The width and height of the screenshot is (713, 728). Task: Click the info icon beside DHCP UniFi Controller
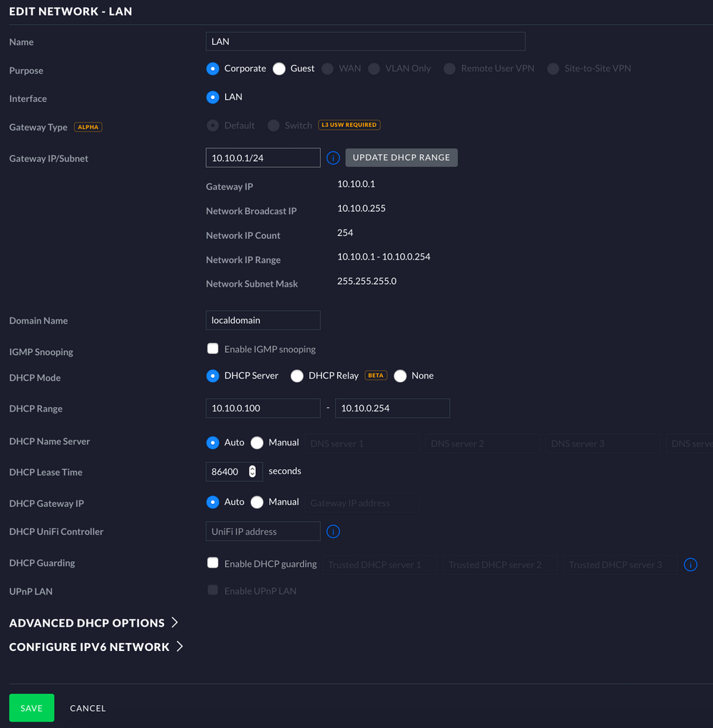tap(333, 530)
